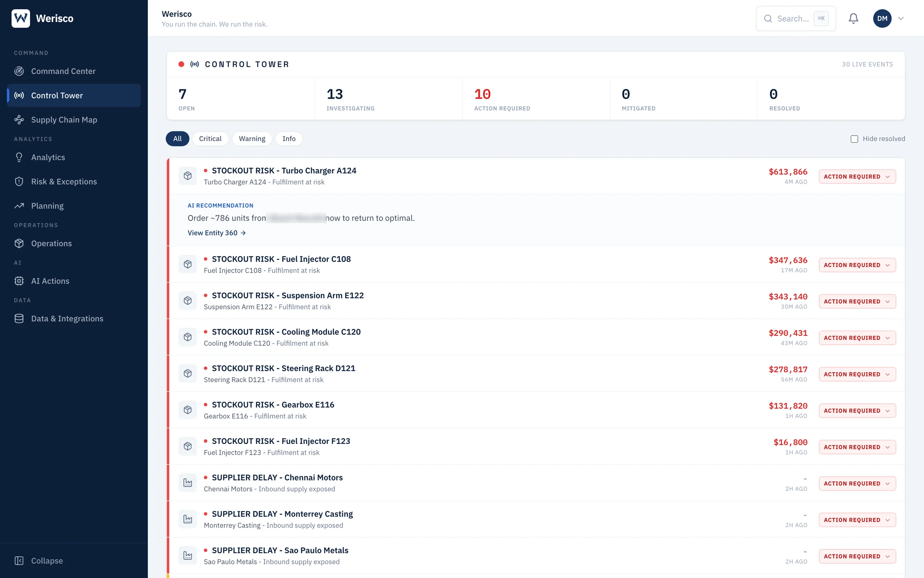
Task: Click the Planning trend-line icon
Action: pyautogui.click(x=19, y=206)
